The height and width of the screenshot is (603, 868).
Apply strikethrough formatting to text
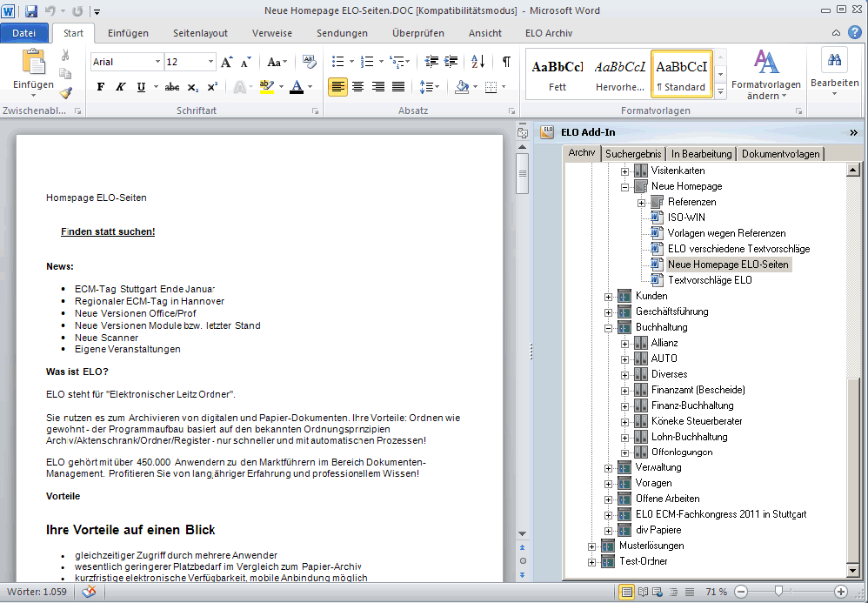171,87
